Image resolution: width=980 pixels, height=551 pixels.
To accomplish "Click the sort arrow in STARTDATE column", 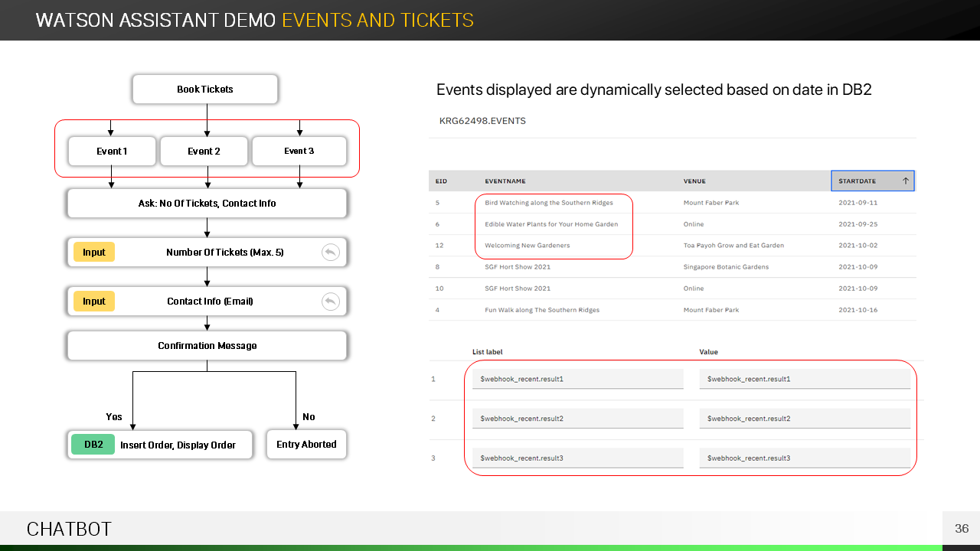I will (905, 181).
